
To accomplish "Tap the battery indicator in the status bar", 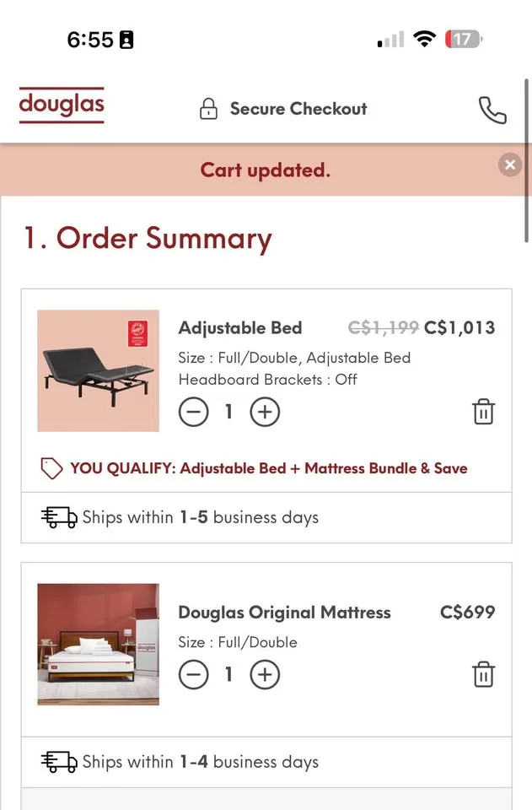I will pyautogui.click(x=462, y=38).
